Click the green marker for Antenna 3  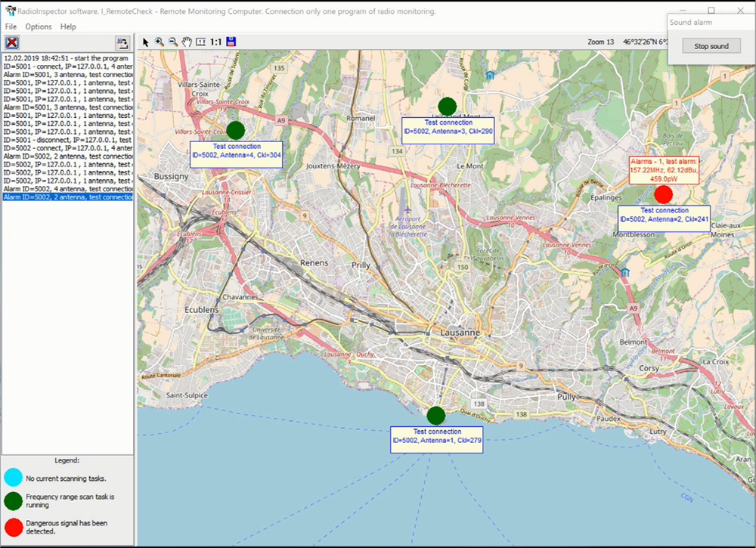pos(448,106)
